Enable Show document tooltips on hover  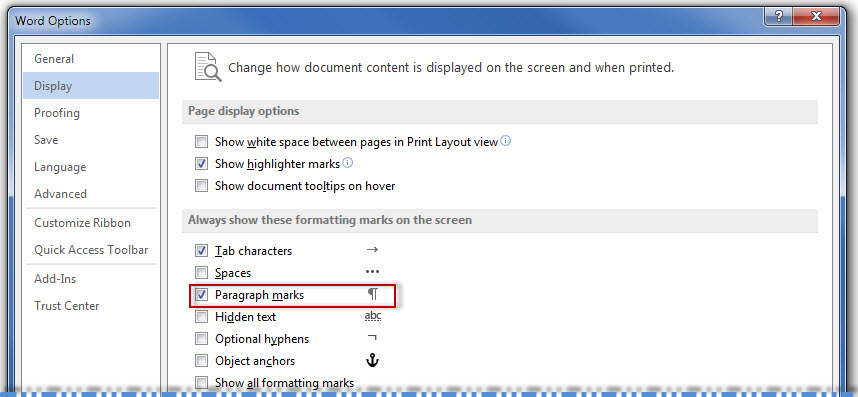click(x=202, y=186)
